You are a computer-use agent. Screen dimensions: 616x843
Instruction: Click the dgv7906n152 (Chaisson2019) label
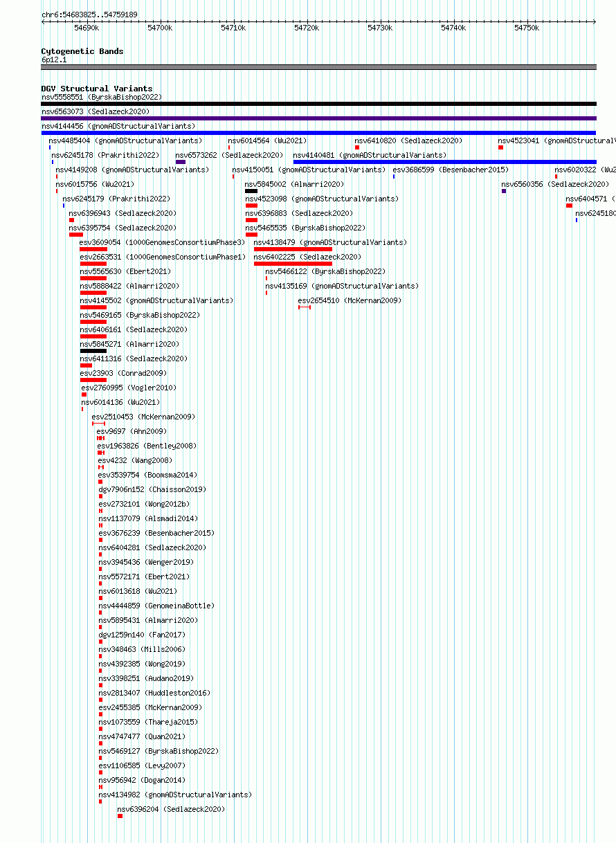(x=152, y=489)
